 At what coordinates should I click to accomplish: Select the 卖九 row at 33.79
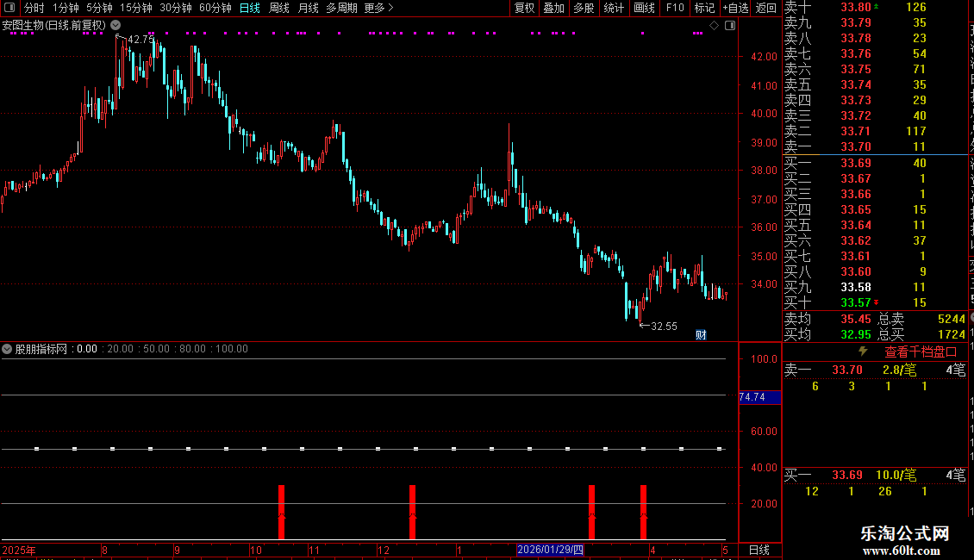coord(875,23)
